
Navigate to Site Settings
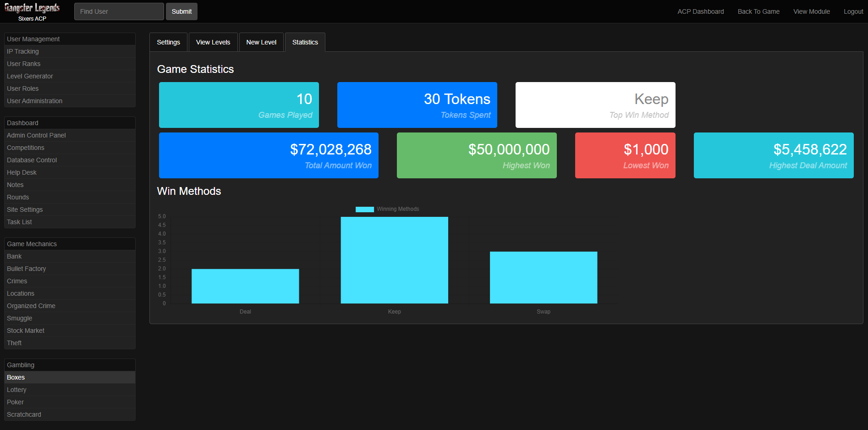click(x=25, y=209)
